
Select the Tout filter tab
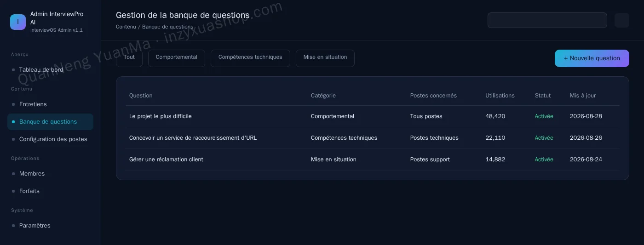pyautogui.click(x=129, y=58)
